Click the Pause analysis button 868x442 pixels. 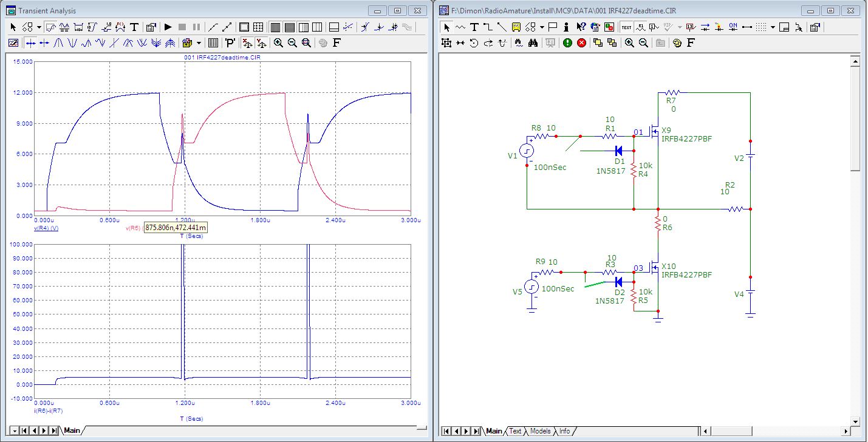point(196,27)
